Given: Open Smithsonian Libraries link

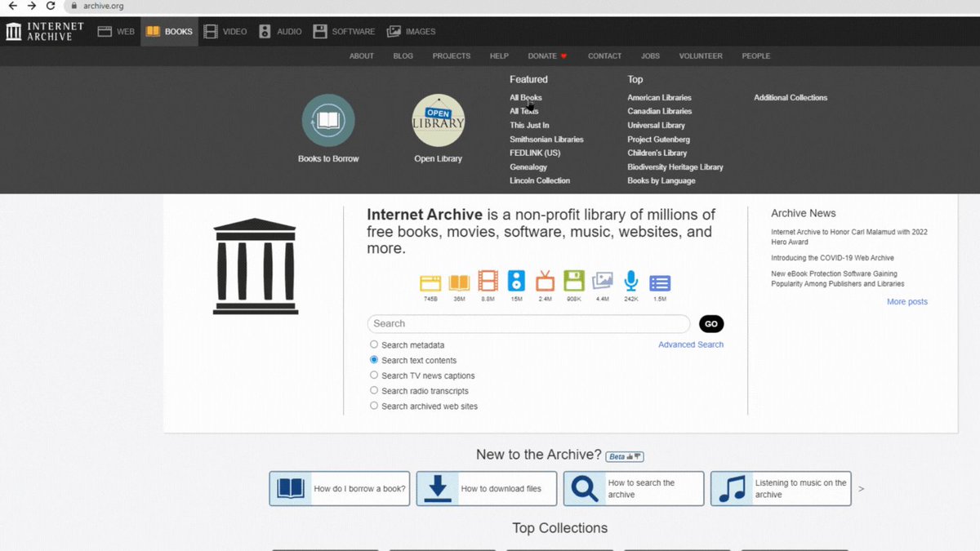Looking at the screenshot, I should (x=546, y=140).
